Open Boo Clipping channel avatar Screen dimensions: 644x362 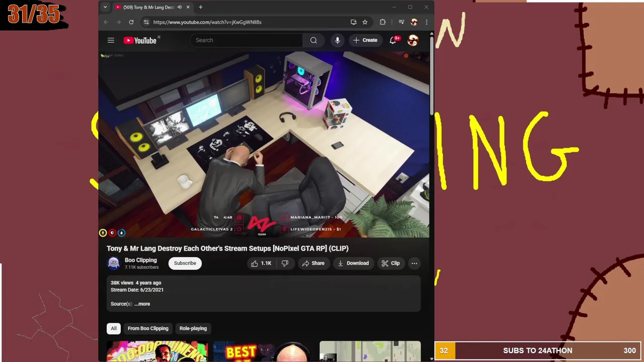(114, 263)
